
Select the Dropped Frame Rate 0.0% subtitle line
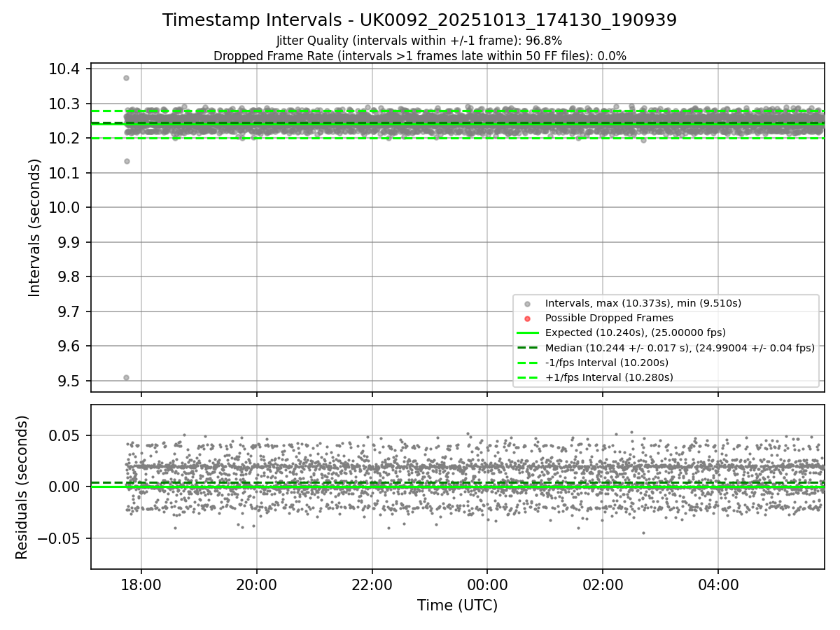pos(419,56)
